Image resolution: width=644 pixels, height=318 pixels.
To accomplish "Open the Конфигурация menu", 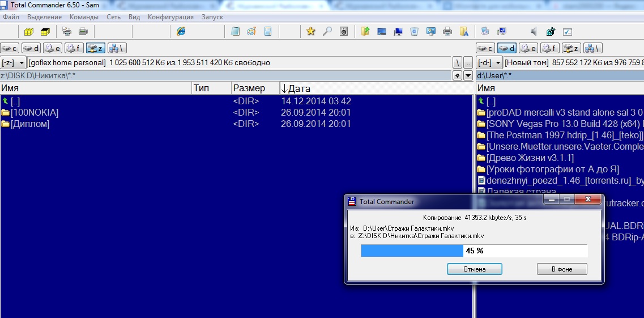I will click(170, 17).
